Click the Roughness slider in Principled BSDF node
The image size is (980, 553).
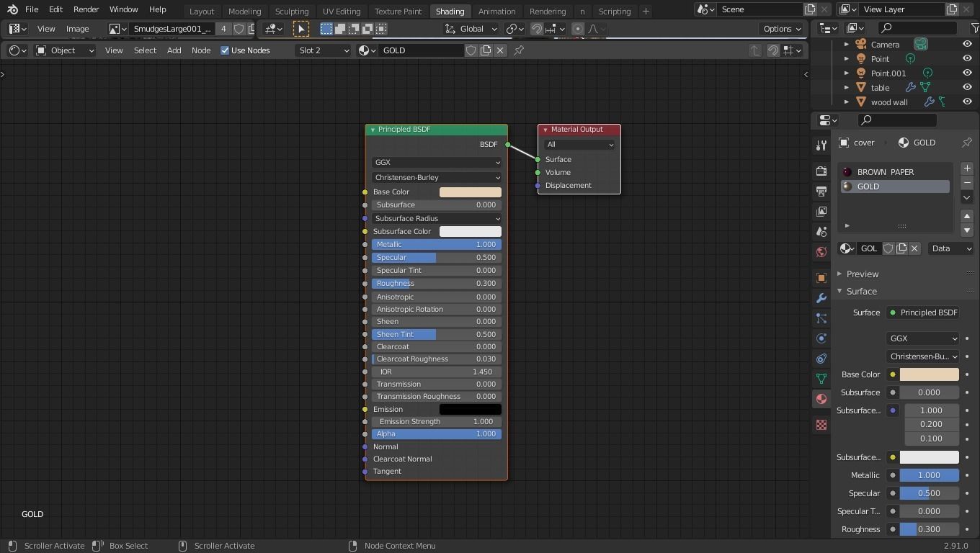pos(437,284)
